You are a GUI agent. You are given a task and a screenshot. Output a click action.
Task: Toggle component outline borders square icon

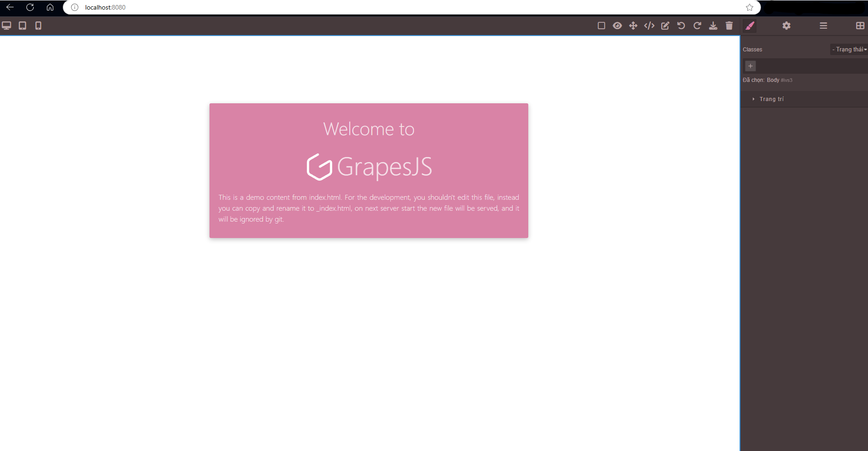(601, 26)
